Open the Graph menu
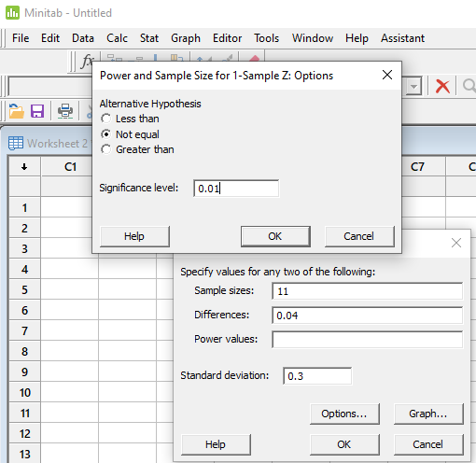The width and height of the screenshot is (476, 463). (x=186, y=38)
